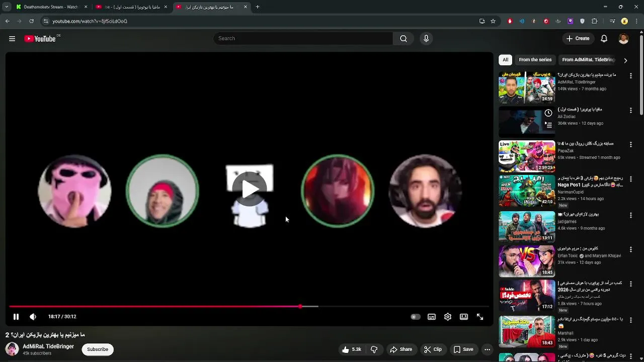Open the NarimanCupid 42:10 video thumbnail
Viewport: 644px width, 362px height.
point(527,191)
